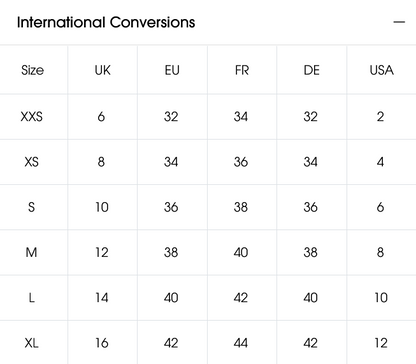Click the DE column header
Screen dimensions: 416x364
point(311,70)
